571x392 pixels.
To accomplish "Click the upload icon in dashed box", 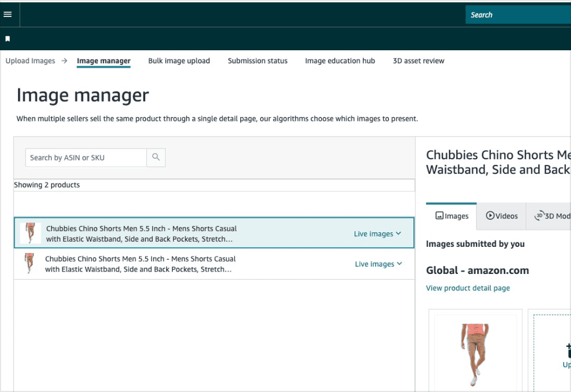I will (566, 350).
